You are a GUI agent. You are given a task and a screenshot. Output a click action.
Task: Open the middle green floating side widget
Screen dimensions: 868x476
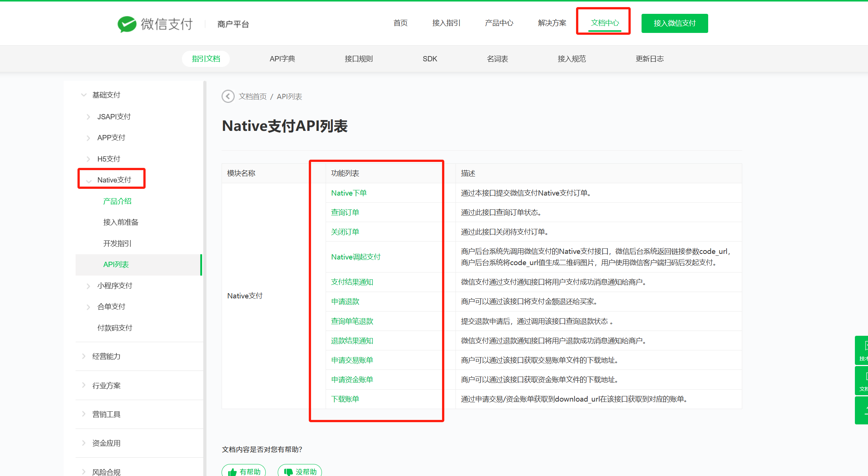point(862,381)
